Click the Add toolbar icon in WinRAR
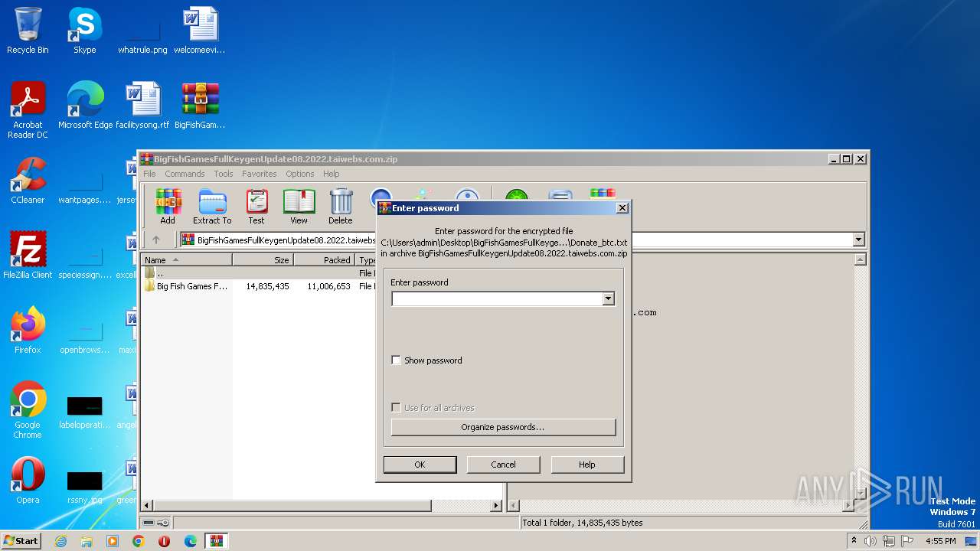Screen dimensions: 980x551 168,207
